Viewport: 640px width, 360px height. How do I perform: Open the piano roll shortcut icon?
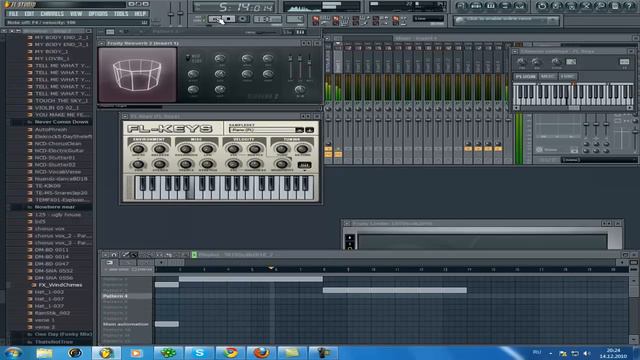tap(491, 6)
